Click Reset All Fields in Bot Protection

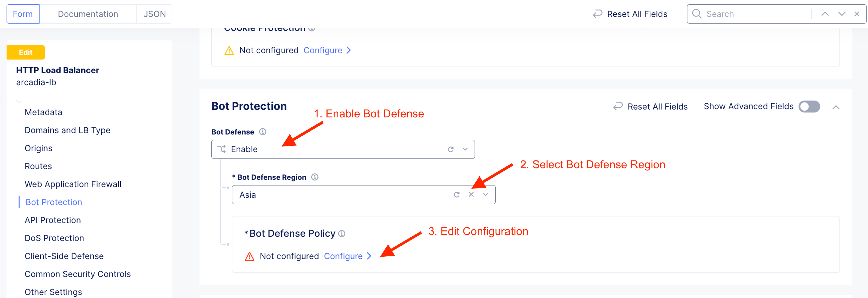650,107
